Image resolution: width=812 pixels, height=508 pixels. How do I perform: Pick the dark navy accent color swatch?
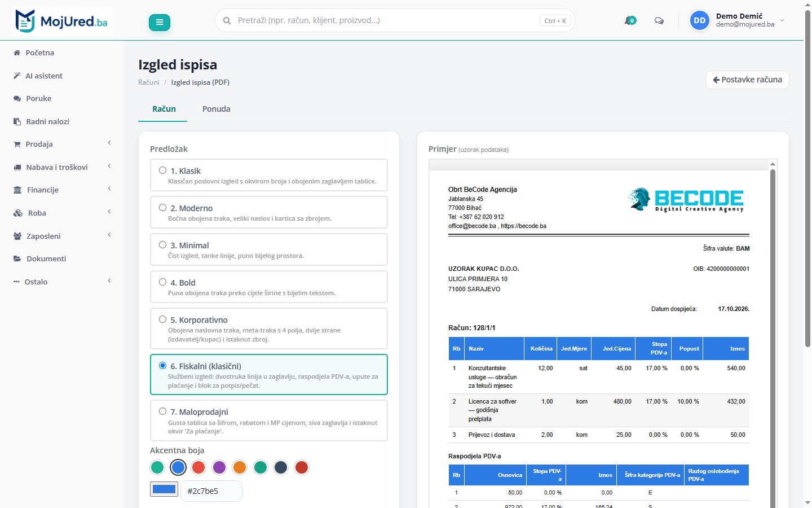coord(281,467)
